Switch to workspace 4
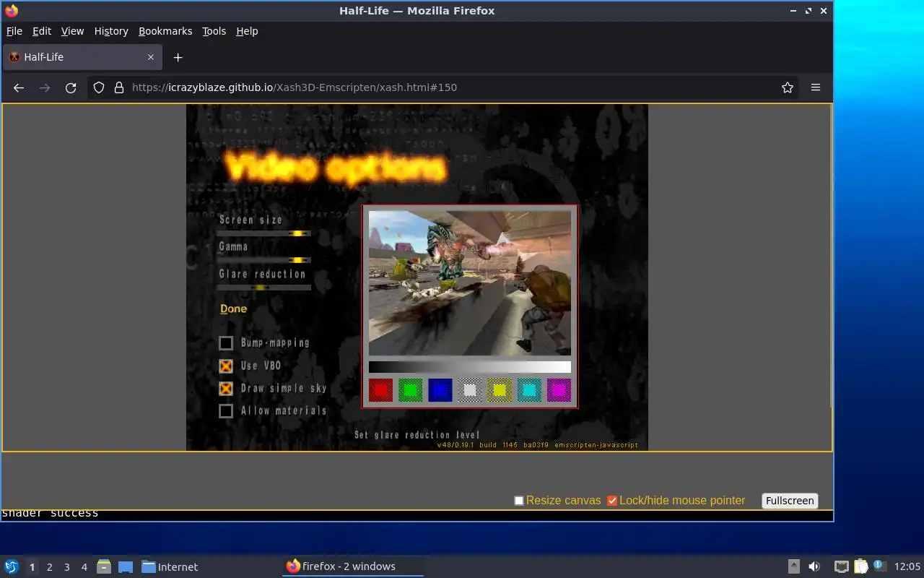924x578 pixels. click(x=84, y=567)
